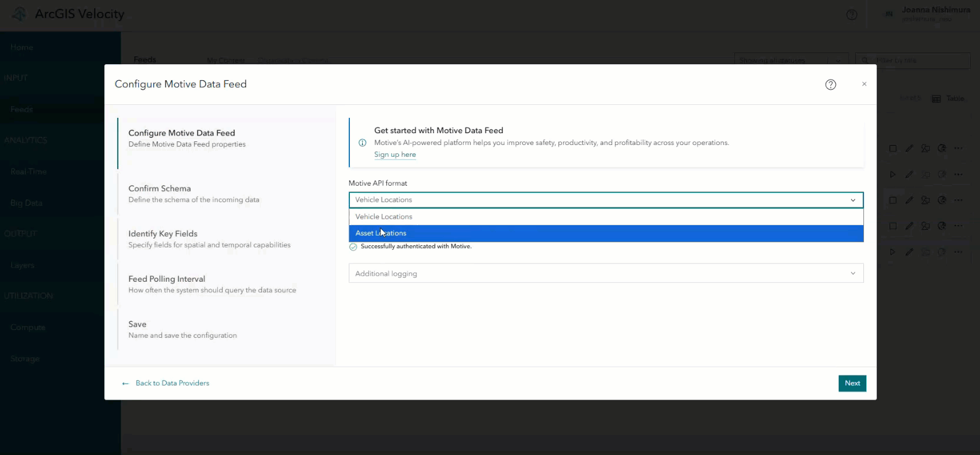Image resolution: width=980 pixels, height=455 pixels.
Task: Focus the 'Filter by title' search field
Action: pyautogui.click(x=913, y=60)
